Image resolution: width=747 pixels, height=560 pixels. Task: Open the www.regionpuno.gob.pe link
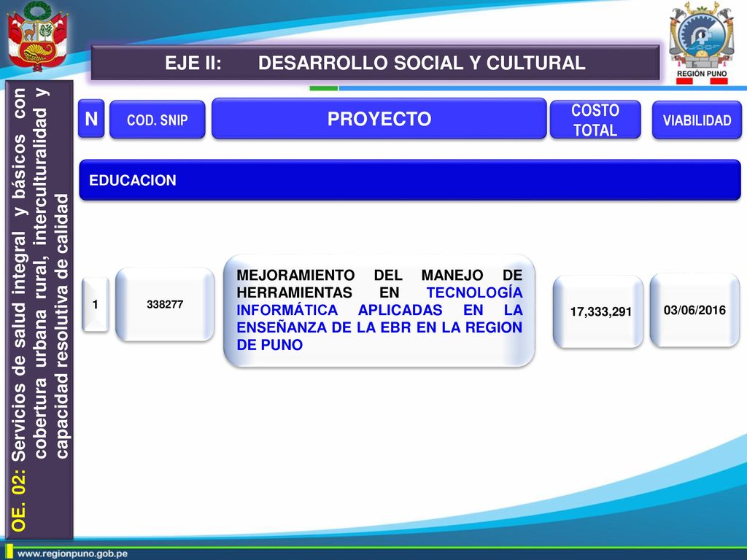72,554
